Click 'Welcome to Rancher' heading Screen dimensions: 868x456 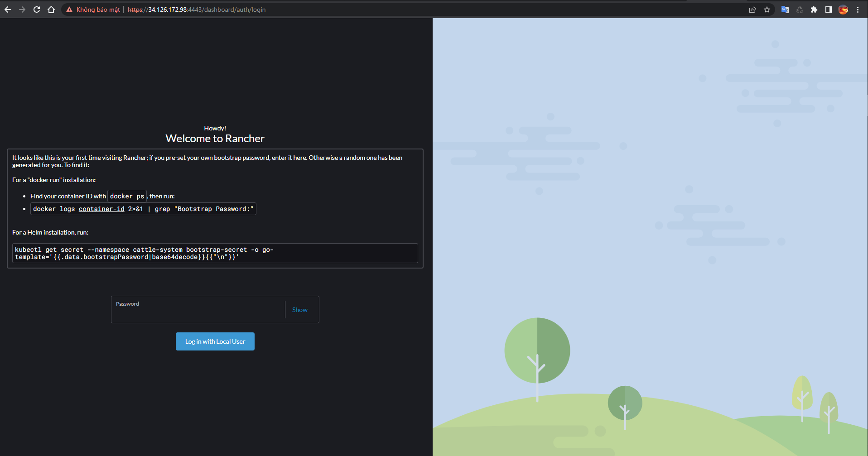215,139
